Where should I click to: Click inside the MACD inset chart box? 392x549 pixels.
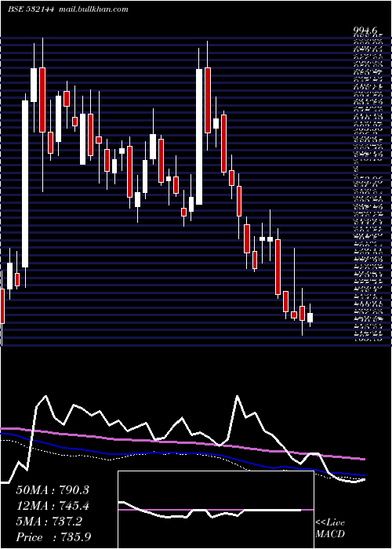216,510
